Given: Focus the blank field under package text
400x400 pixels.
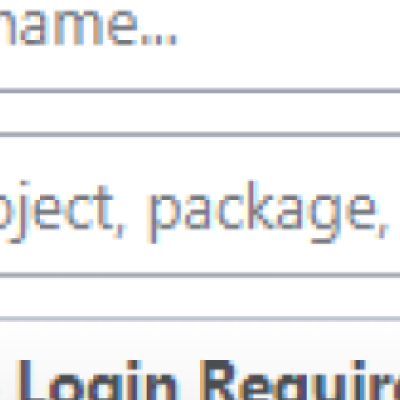Looking at the screenshot, I should pyautogui.click(x=200, y=297).
